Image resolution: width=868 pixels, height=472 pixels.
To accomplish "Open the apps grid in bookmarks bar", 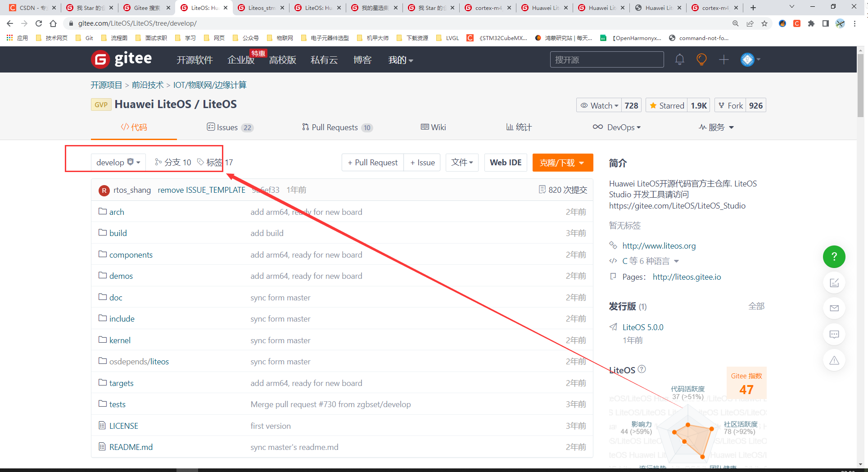I will 9,38.
